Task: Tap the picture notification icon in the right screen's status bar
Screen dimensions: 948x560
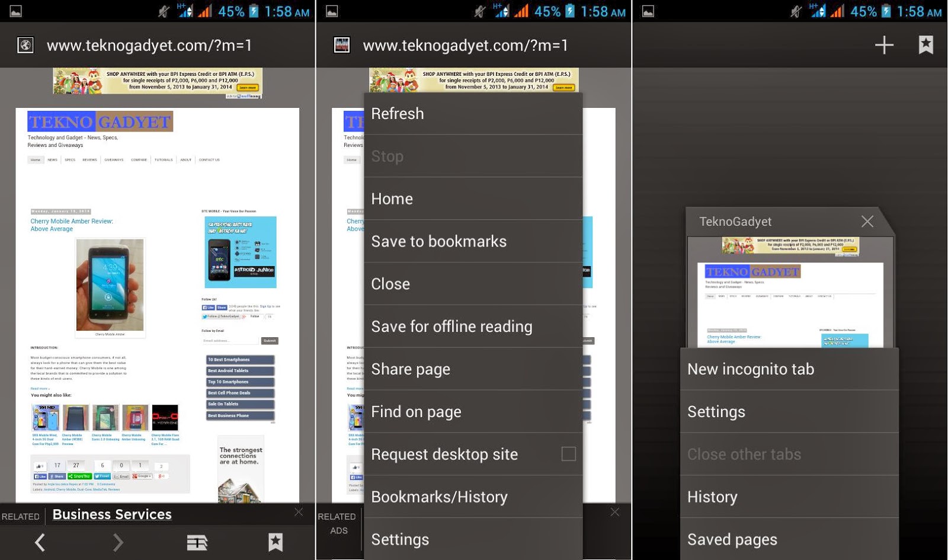Action: [x=648, y=11]
